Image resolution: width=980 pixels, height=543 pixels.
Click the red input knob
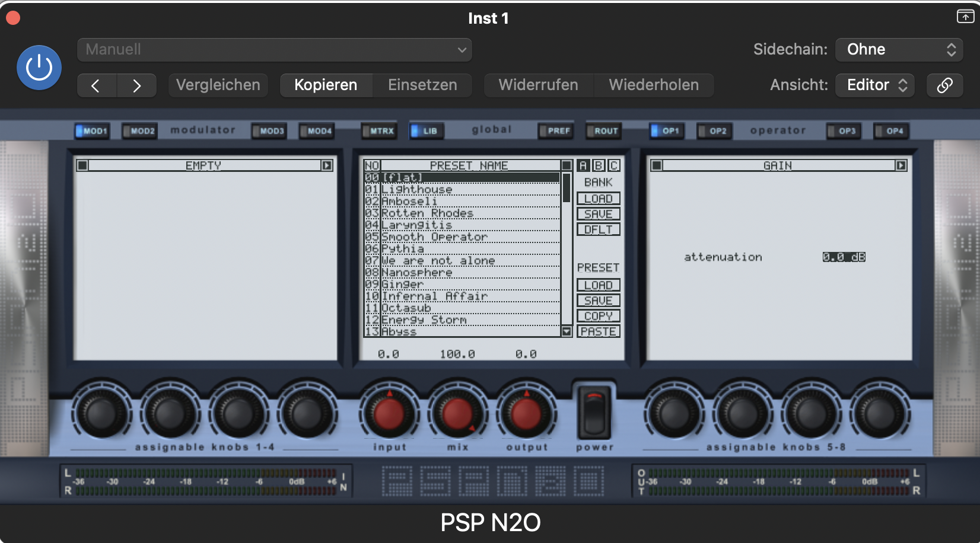point(389,413)
